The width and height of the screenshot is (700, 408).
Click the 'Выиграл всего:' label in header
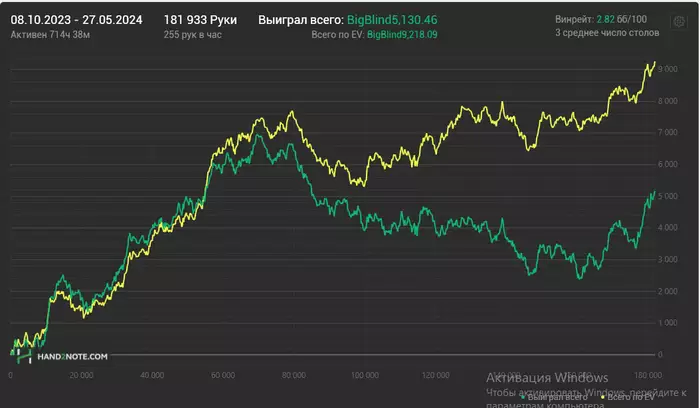[301, 20]
